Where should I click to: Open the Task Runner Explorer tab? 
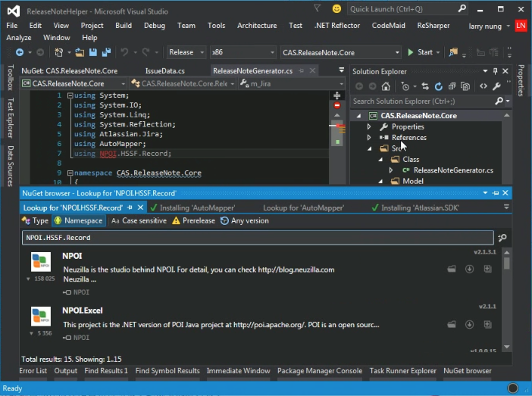(402, 371)
